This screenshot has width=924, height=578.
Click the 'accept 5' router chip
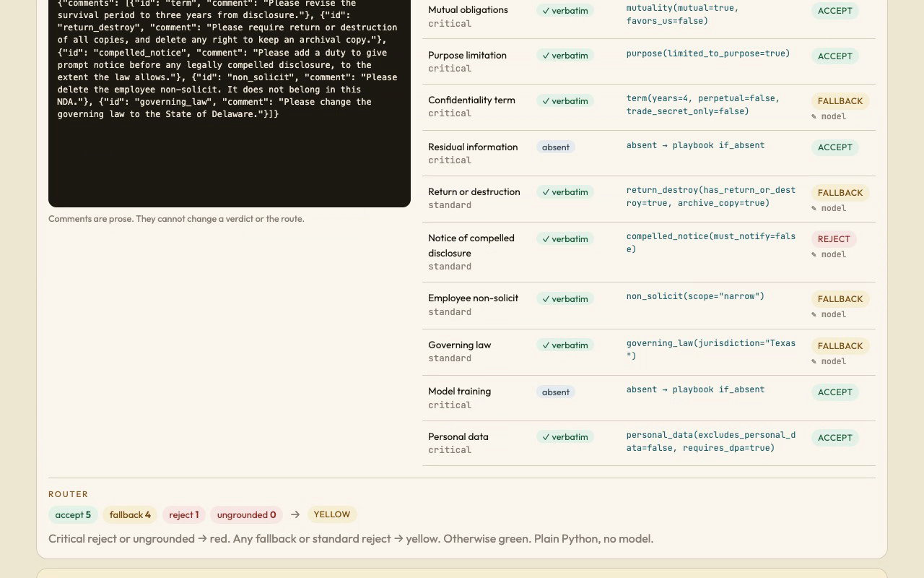(73, 515)
